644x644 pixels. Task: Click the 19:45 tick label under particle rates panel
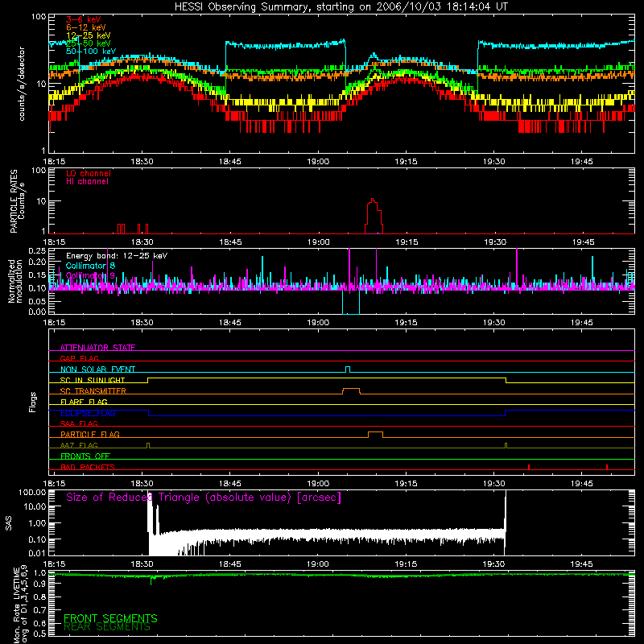[x=583, y=242]
